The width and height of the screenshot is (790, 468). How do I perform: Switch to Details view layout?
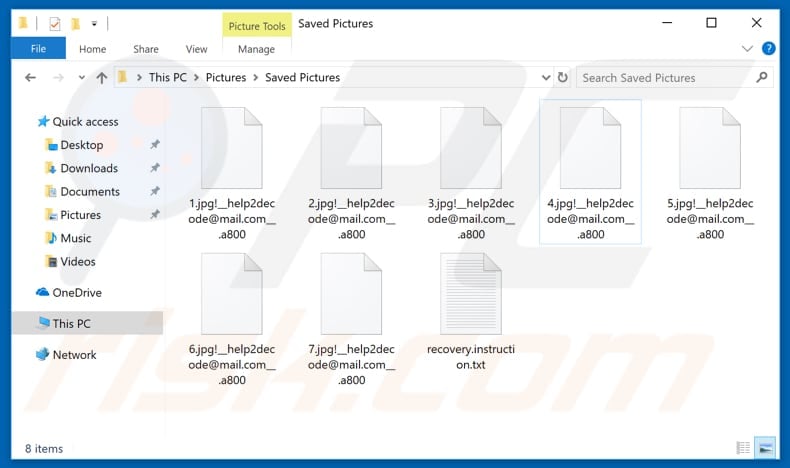[743, 447]
